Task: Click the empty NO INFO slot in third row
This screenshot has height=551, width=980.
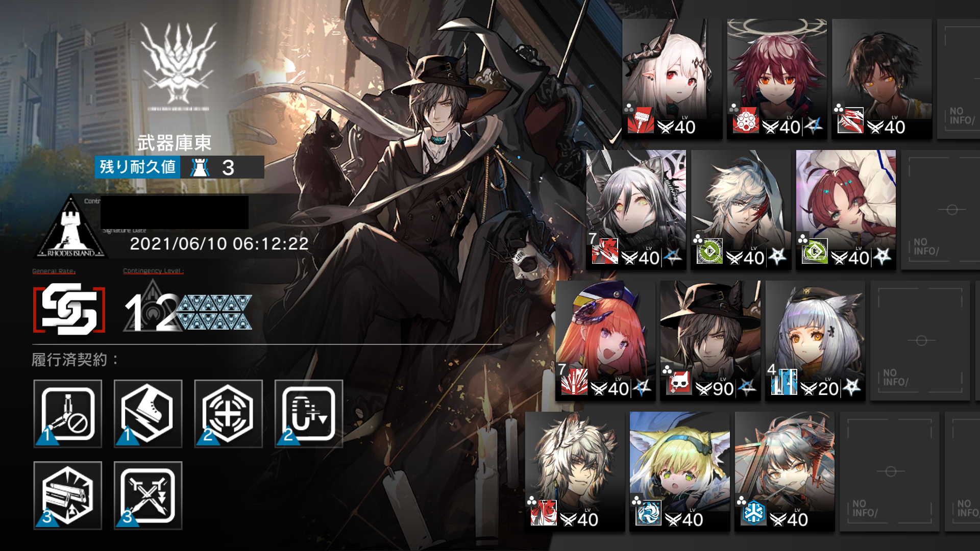Action: (x=920, y=340)
